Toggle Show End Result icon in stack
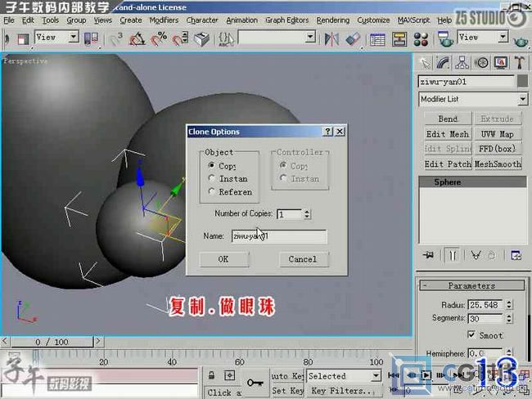532x399 pixels. [453, 255]
